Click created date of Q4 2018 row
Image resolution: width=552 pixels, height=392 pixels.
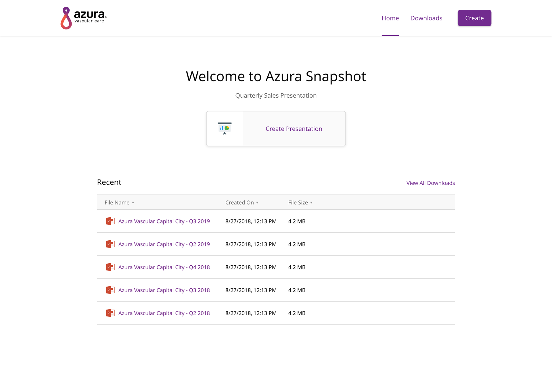(251, 267)
